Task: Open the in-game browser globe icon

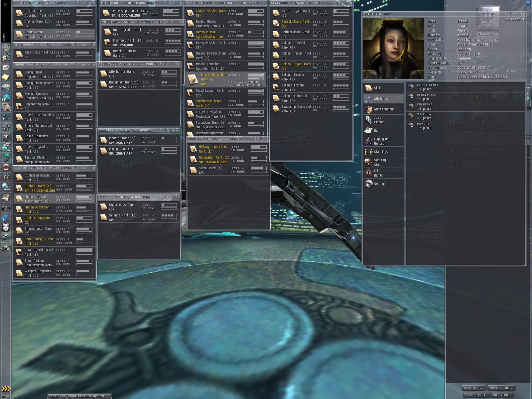Action: coord(6,187)
